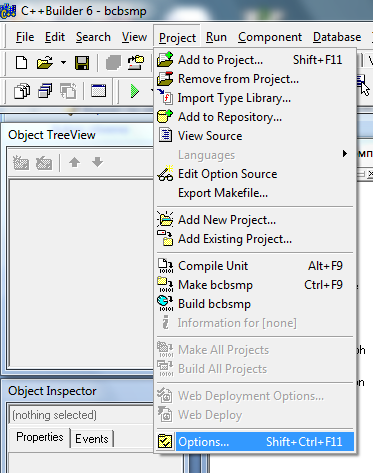Click the Save floppy disk icon
Screen dimensions: 373x473
[82, 63]
